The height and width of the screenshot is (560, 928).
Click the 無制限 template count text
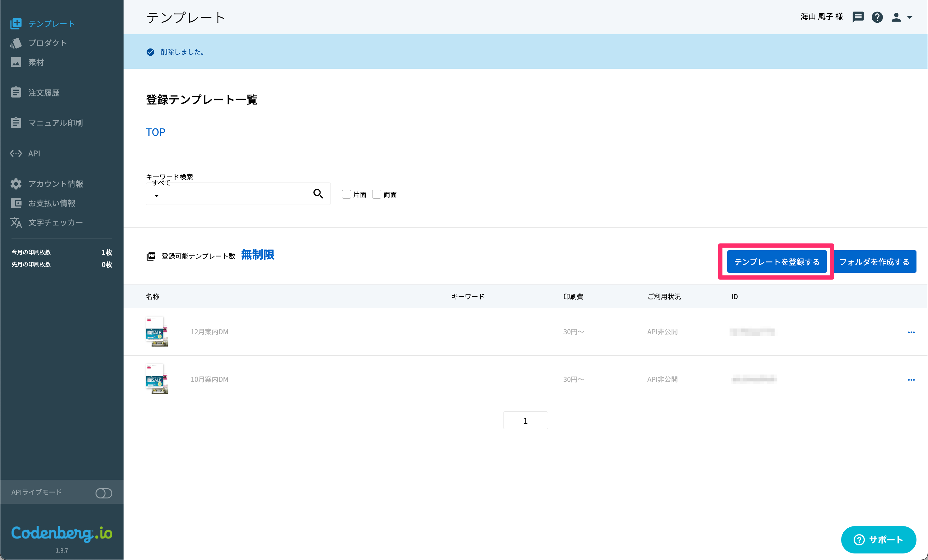tap(258, 255)
